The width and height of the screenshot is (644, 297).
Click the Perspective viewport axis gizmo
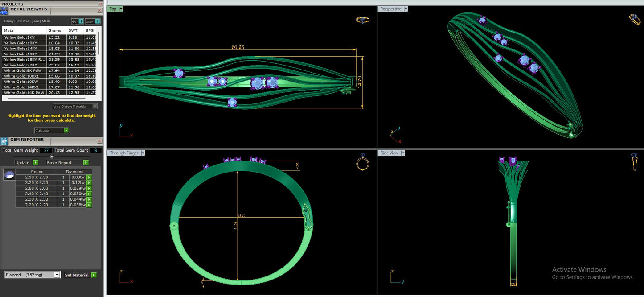(x=394, y=135)
